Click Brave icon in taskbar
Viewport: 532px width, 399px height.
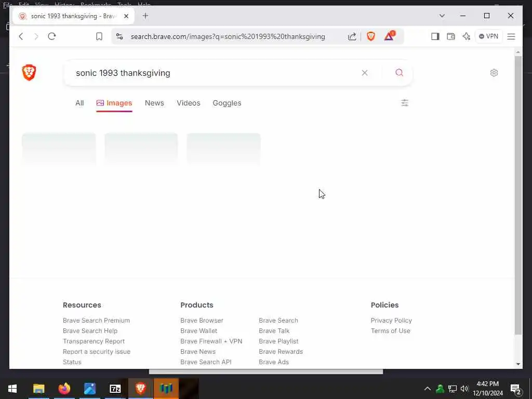pyautogui.click(x=140, y=389)
